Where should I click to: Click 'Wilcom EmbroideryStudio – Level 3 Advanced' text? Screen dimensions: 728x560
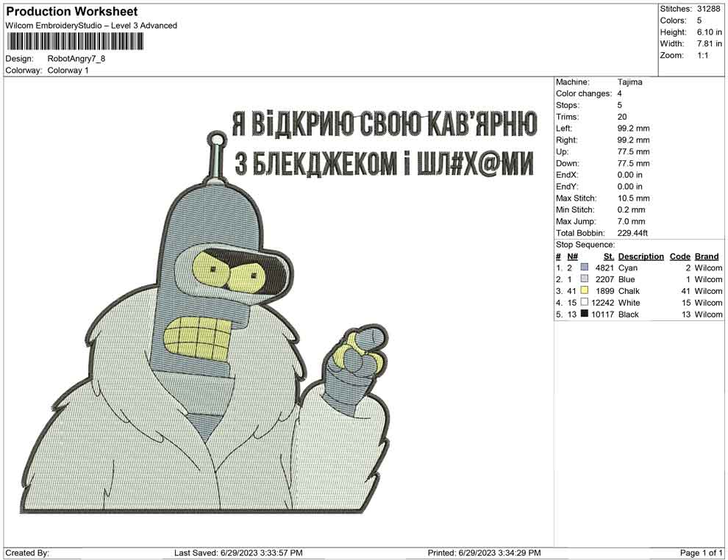pyautogui.click(x=91, y=26)
